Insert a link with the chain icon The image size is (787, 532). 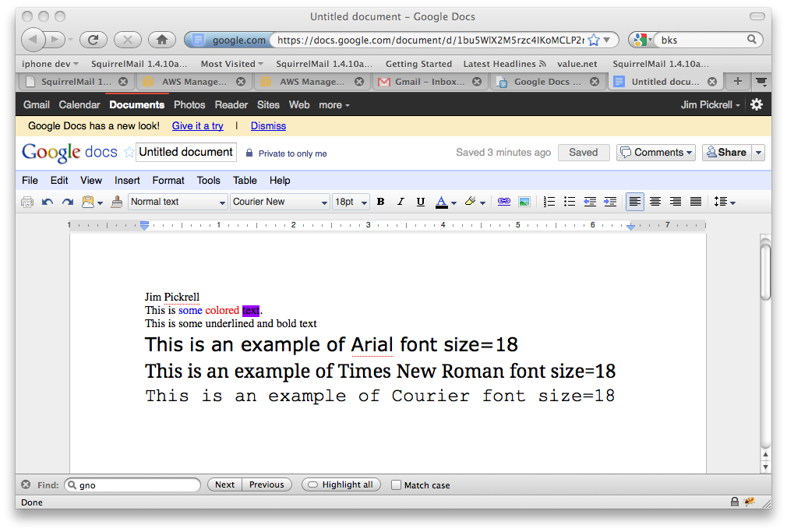tap(504, 202)
